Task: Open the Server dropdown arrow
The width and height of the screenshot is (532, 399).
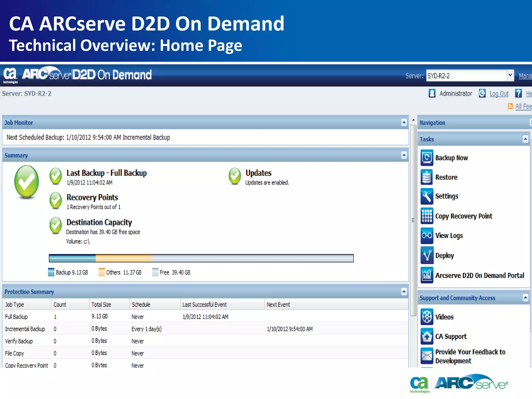Action: 510,76
